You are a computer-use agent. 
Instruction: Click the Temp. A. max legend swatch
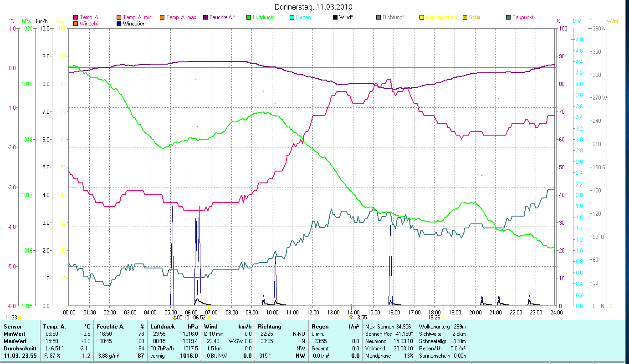click(162, 17)
